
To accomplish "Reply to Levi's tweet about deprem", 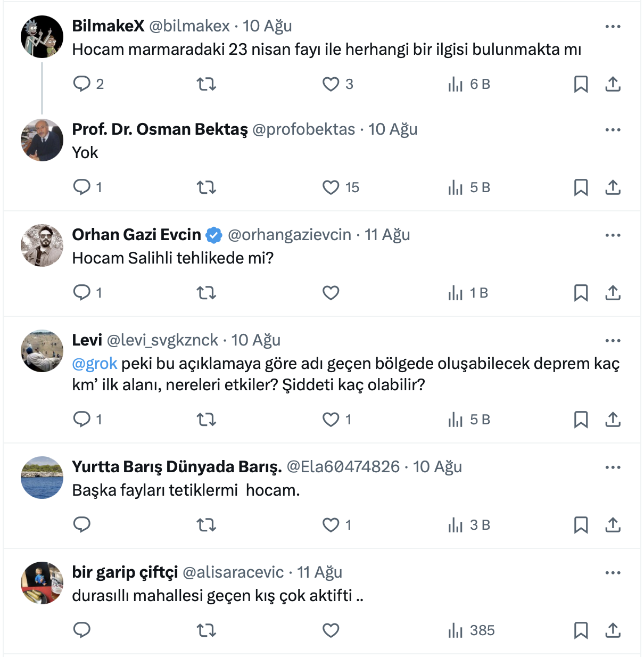I will point(82,420).
